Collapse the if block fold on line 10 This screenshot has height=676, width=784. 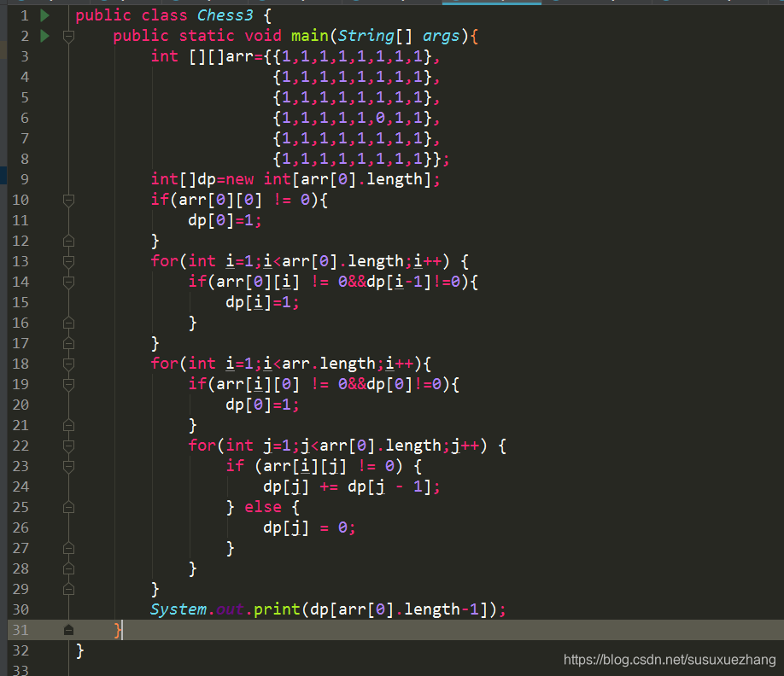[x=69, y=201]
